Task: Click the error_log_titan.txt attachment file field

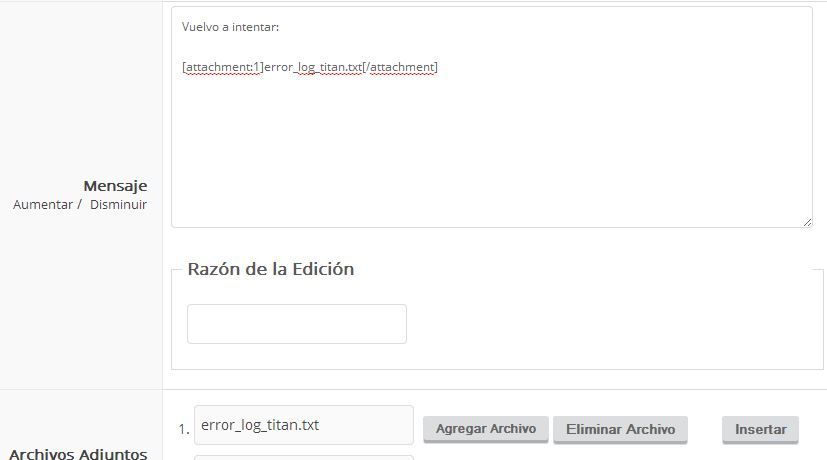Action: 304,425
